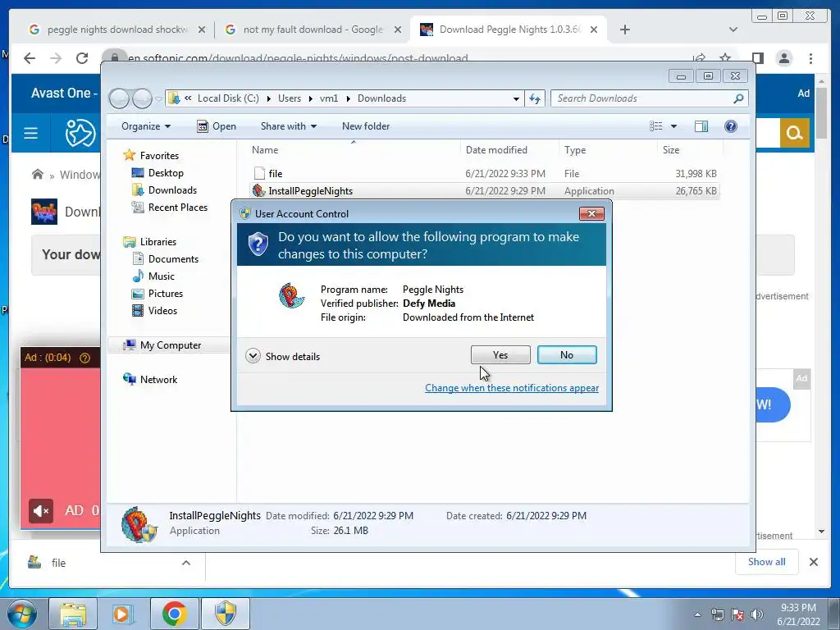Viewport: 840px width, 630px height.
Task: Select Network in the navigation pane
Action: tap(158, 379)
